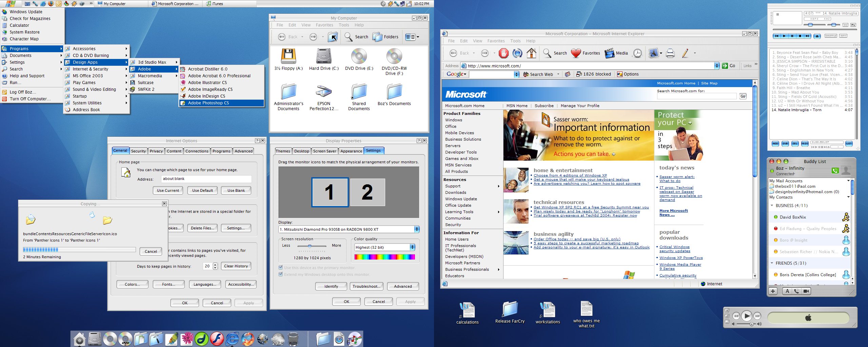Adjust the Screen resolution slider handle
The height and width of the screenshot is (347, 868).
[x=310, y=246]
